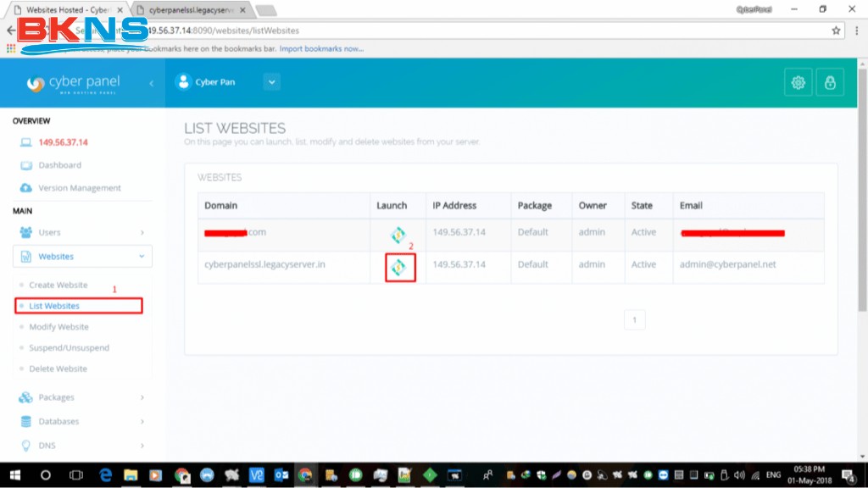Open the settings gear icon in header
This screenshot has width=868, height=488.
coord(798,82)
